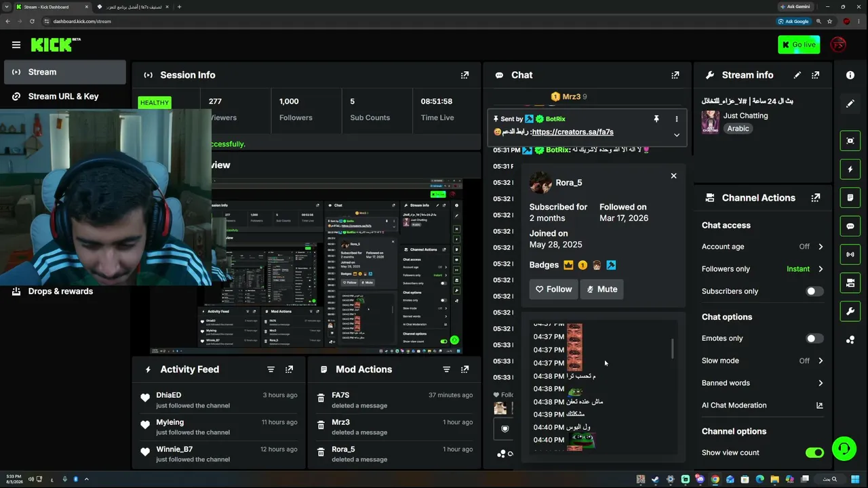868x488 pixels.
Task: Open the headset support chat button
Action: click(844, 449)
